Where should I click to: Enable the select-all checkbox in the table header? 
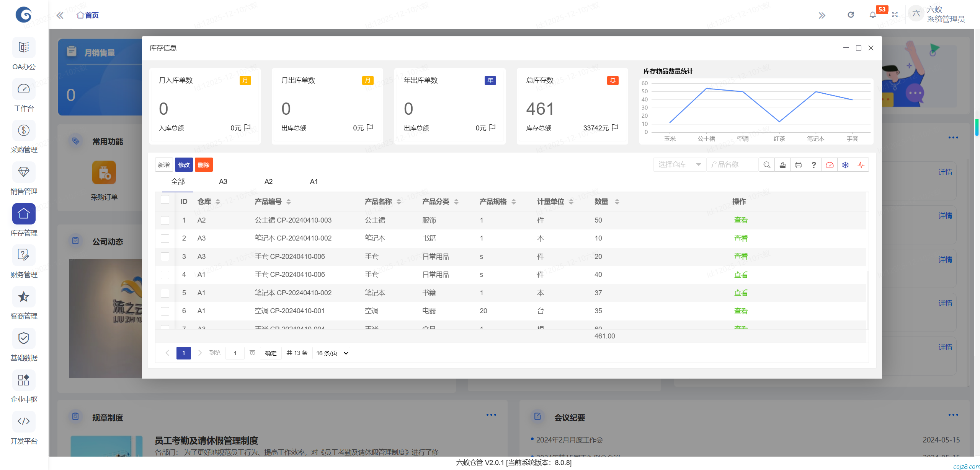click(165, 200)
